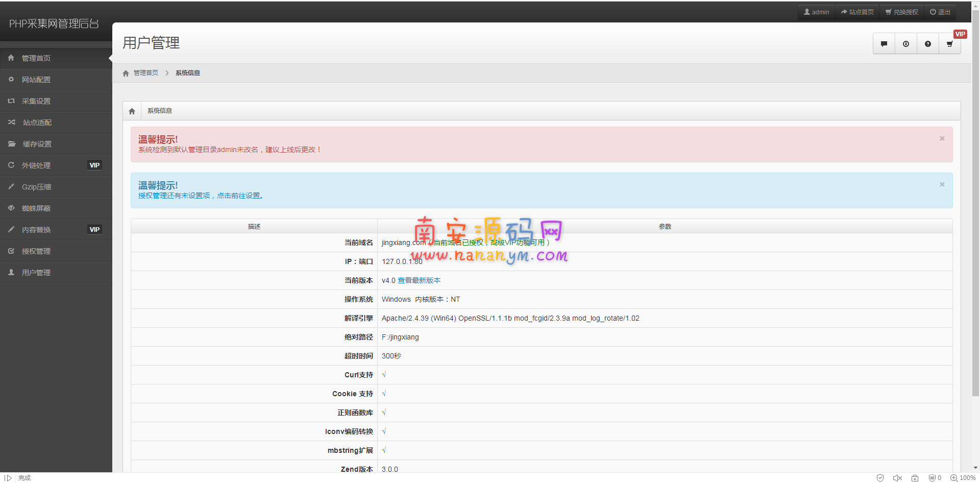Click the check icon beside 授权管理
The image size is (980, 483).
(x=11, y=251)
